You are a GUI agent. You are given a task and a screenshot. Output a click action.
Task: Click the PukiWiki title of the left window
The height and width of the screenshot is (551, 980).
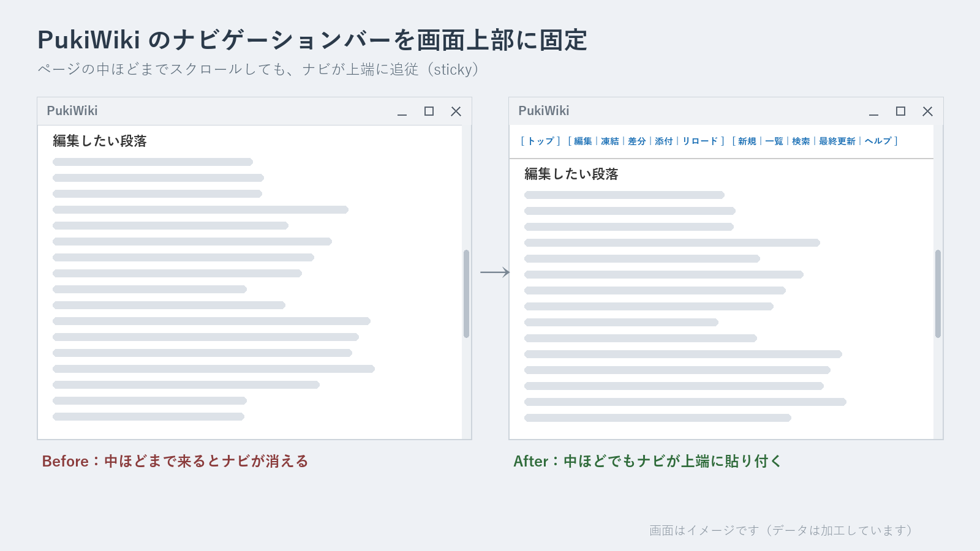[72, 111]
